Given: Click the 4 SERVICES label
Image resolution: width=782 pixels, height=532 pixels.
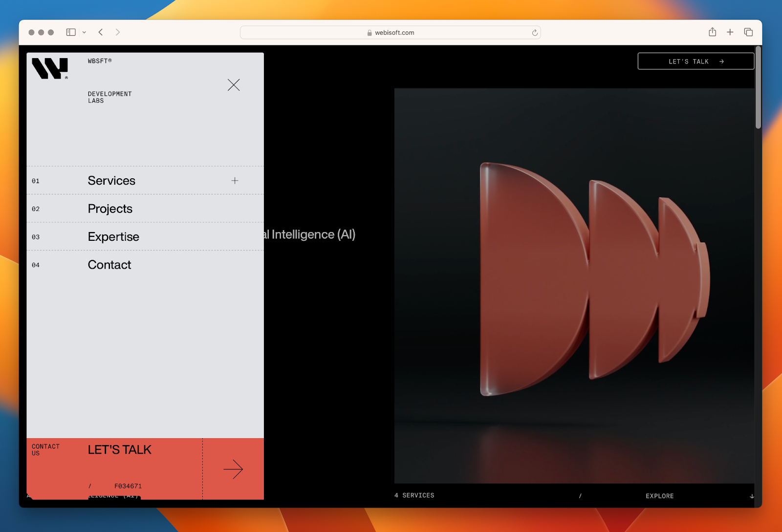Looking at the screenshot, I should tap(414, 495).
